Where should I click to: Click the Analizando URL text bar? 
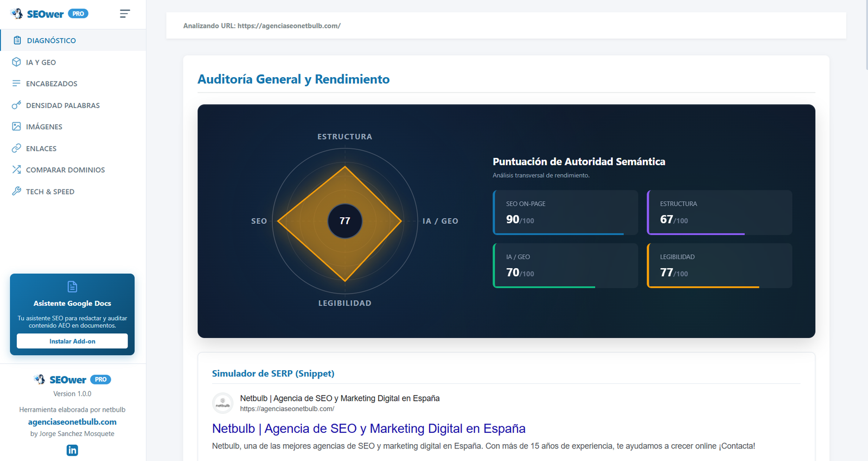[x=506, y=26]
